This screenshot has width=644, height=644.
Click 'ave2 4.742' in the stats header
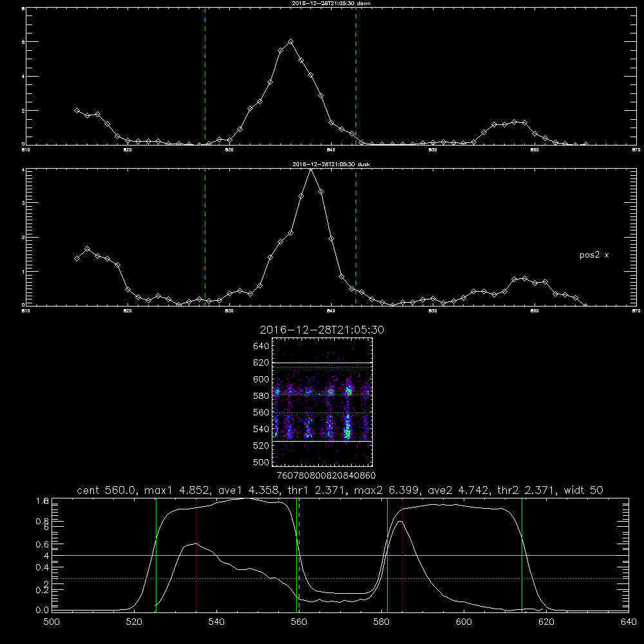click(x=458, y=490)
